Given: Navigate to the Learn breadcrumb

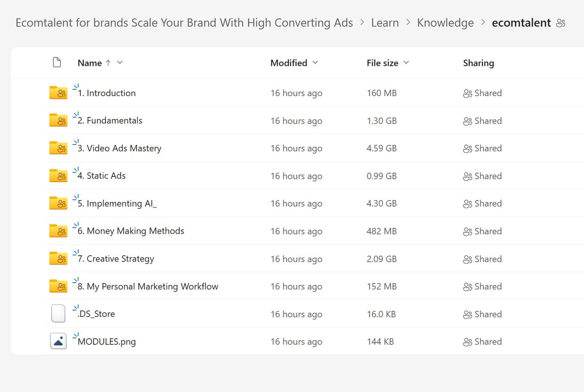Looking at the screenshot, I should click(385, 23).
